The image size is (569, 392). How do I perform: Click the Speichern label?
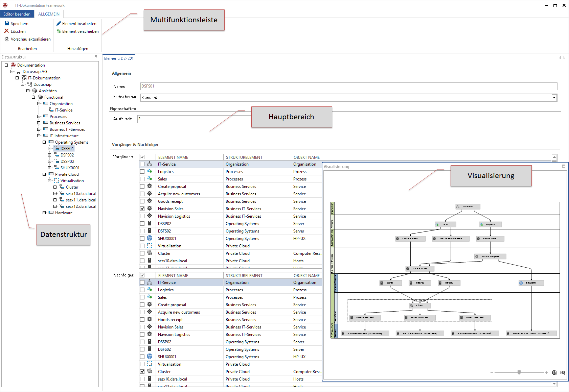20,23
